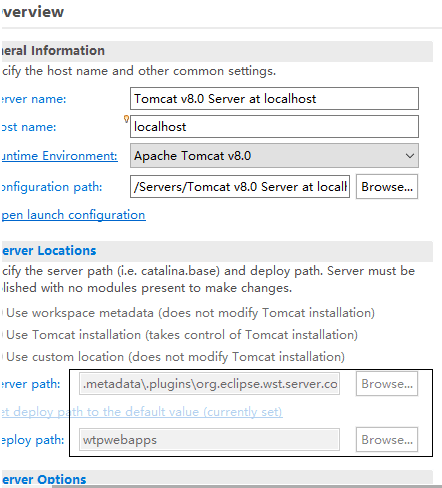Viewport: 442px width, 488px height.
Task: Click the Server name text field
Action: tap(274, 99)
